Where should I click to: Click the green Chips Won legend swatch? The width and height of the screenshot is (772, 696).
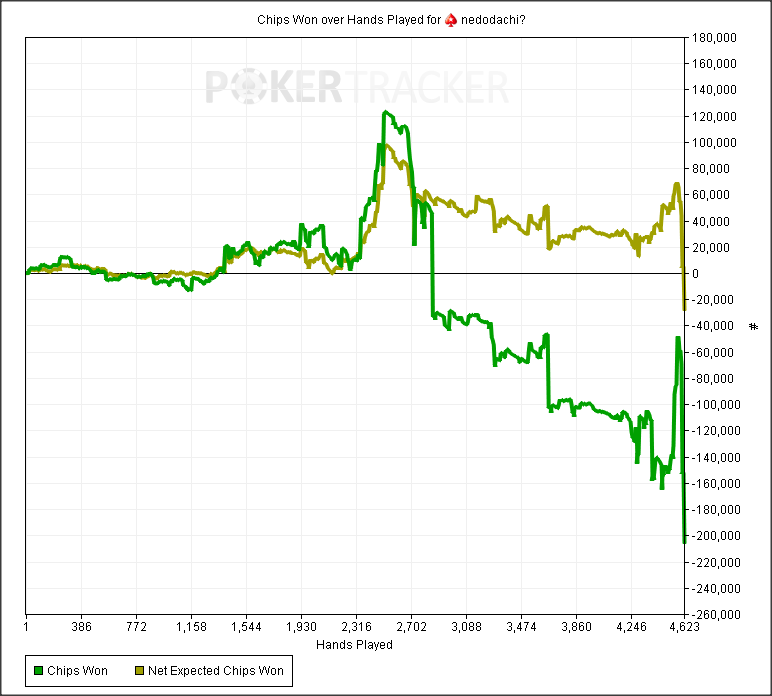tap(38, 670)
